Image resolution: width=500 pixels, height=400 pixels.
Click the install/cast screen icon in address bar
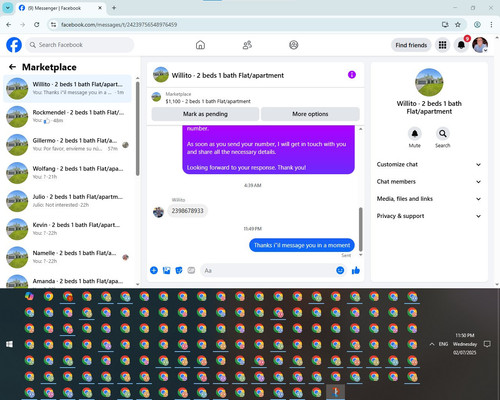[x=445, y=25]
